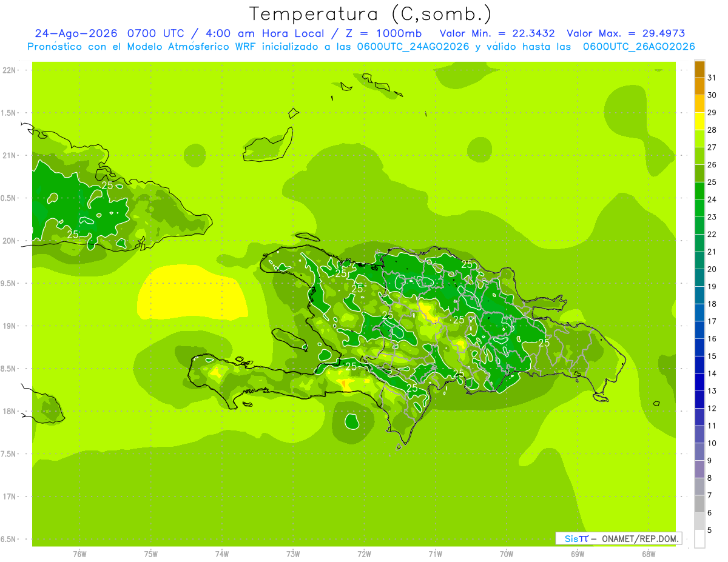
Task: Click the legend value 14
Action: point(712,373)
